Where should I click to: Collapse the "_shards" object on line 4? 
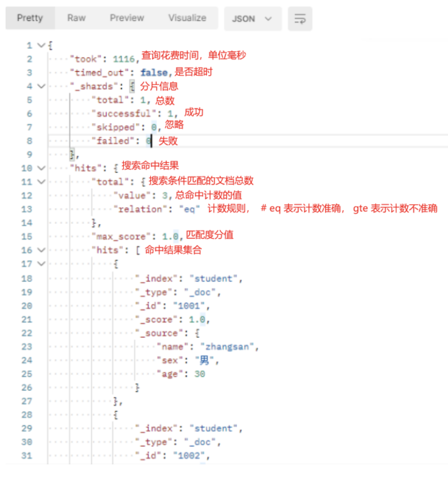[41, 86]
